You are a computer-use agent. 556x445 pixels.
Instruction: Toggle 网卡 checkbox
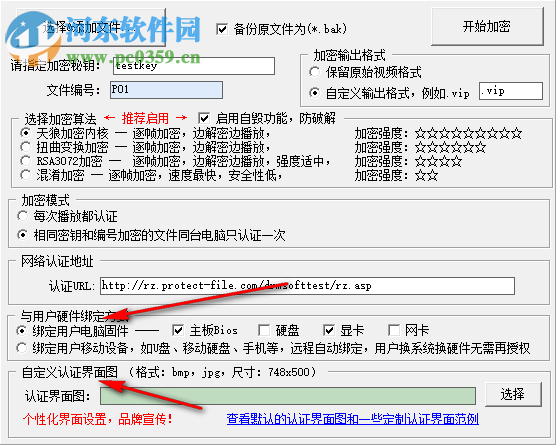[x=394, y=330]
